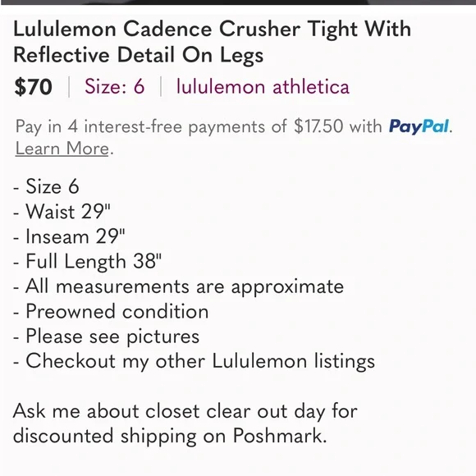Select the discounted shipping on Poshmark text
The width and height of the screenshot is (476, 476).
[170, 437]
